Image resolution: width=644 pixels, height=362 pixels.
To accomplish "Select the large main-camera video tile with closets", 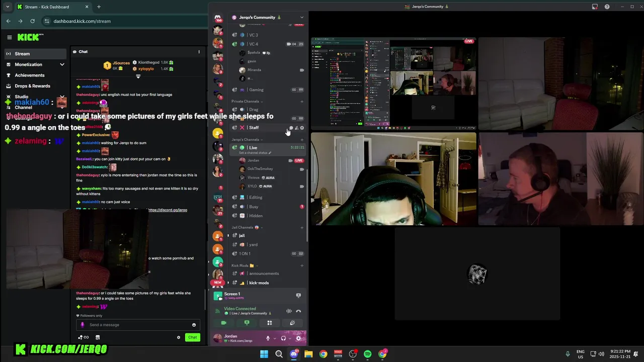I will [x=393, y=178].
